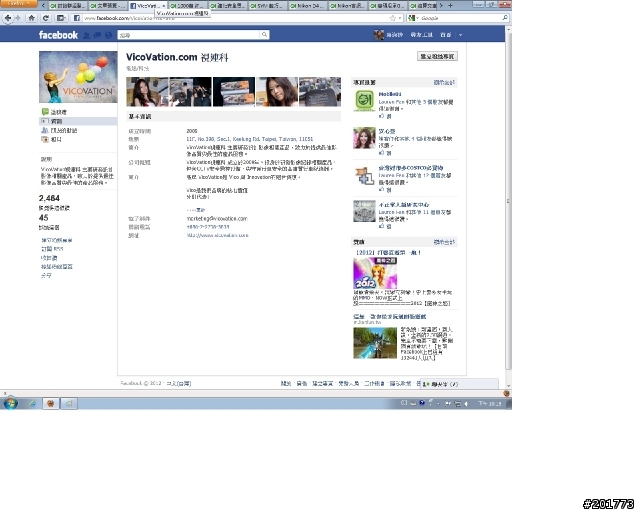Open the Facebook chat bar at bottom right

click(459, 384)
